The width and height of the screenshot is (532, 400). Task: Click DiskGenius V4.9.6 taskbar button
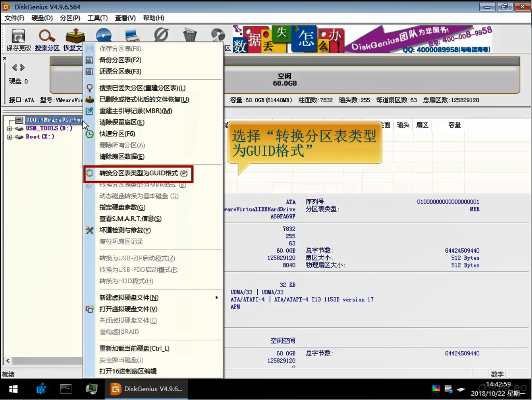point(146,389)
